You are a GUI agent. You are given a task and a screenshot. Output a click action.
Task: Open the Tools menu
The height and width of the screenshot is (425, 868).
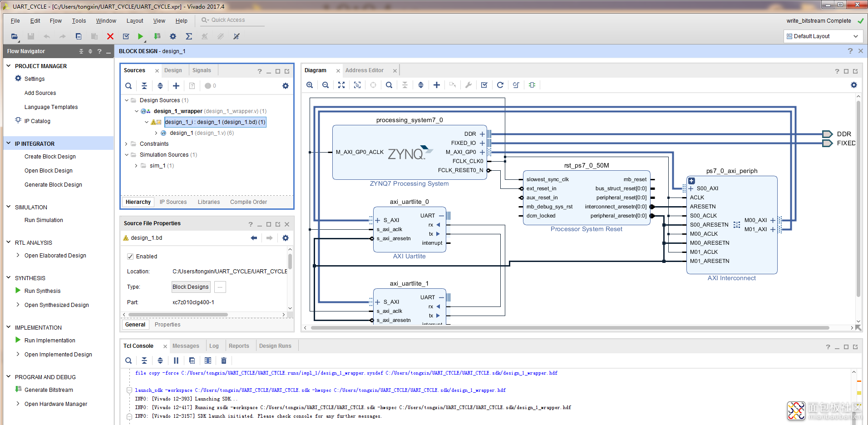(79, 21)
